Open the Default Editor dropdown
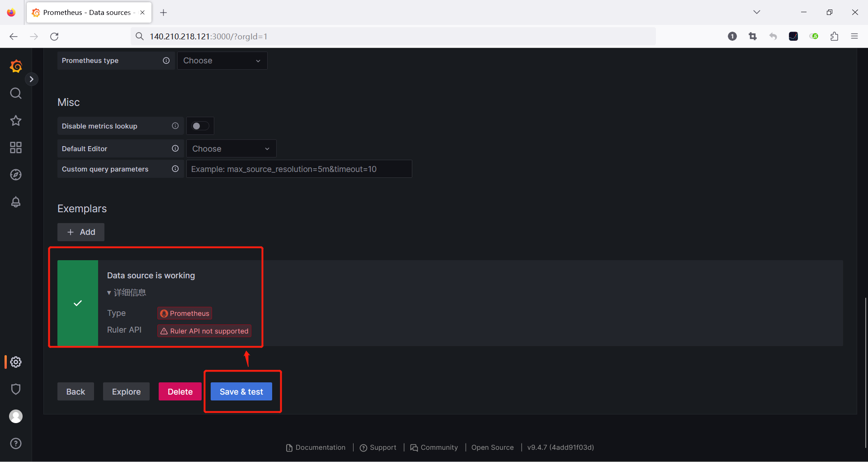 point(231,149)
